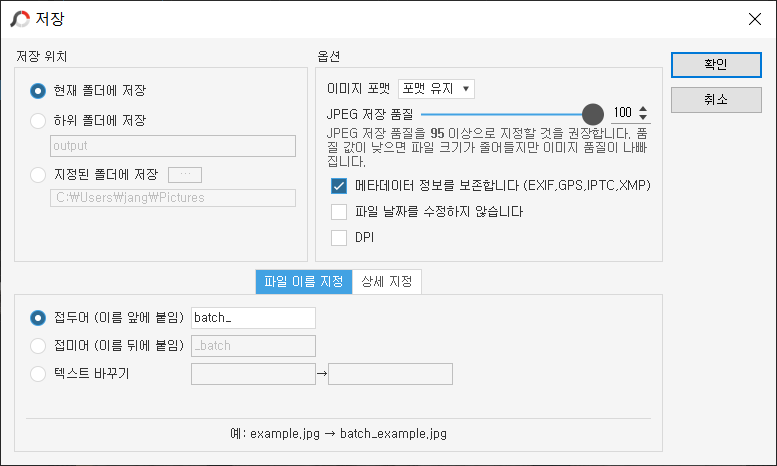Select '하위 폴더에 저장' radio option

coord(38,120)
